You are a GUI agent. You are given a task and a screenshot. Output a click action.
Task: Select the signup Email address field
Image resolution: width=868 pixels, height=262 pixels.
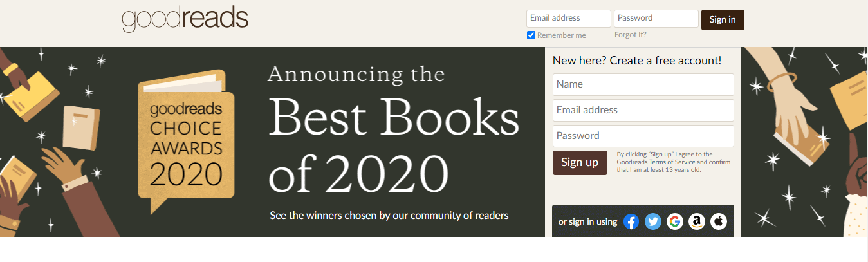tap(643, 110)
